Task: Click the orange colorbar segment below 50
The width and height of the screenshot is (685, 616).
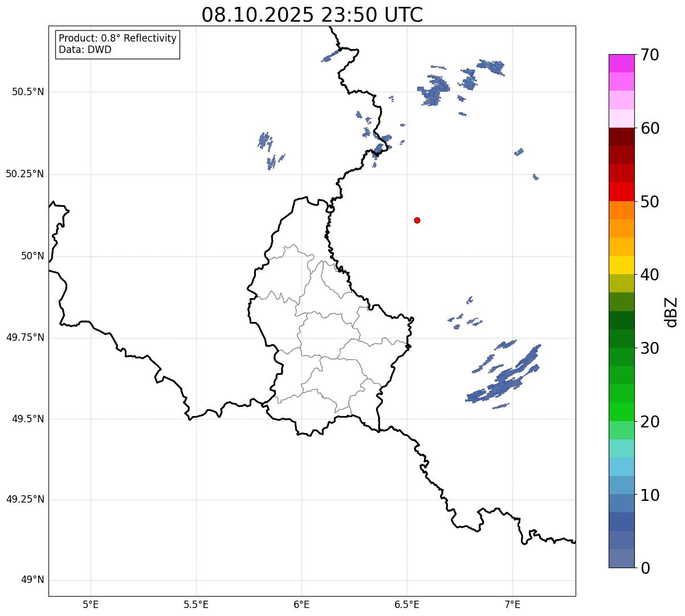Action: click(x=621, y=210)
